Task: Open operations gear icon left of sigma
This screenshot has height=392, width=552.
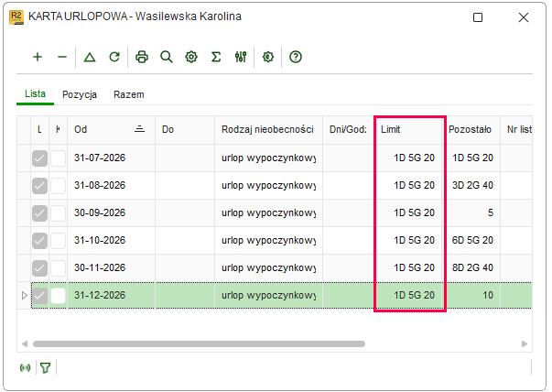Action: [191, 57]
